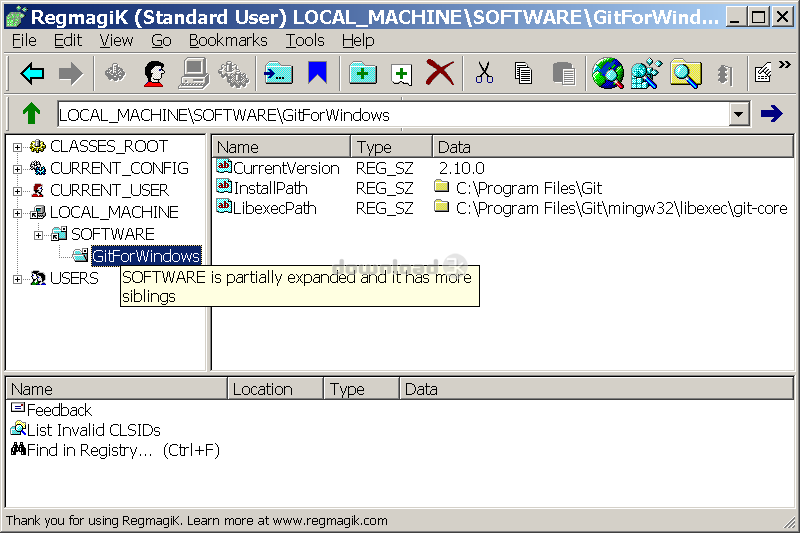This screenshot has height=533, width=800.
Task: Open the address bar dropdown arrow
Action: 739,115
